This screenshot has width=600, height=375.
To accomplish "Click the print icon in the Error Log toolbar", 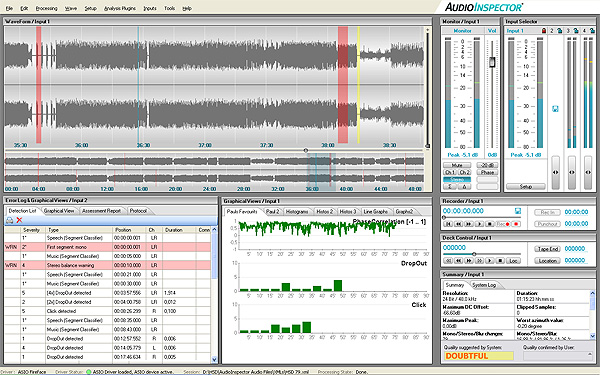I will pos(10,220).
